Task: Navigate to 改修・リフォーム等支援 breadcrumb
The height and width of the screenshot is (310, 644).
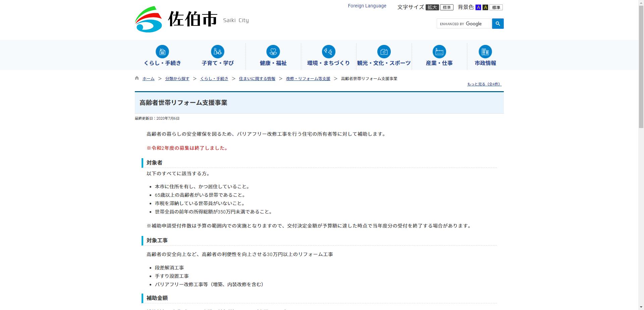Action: 308,78
